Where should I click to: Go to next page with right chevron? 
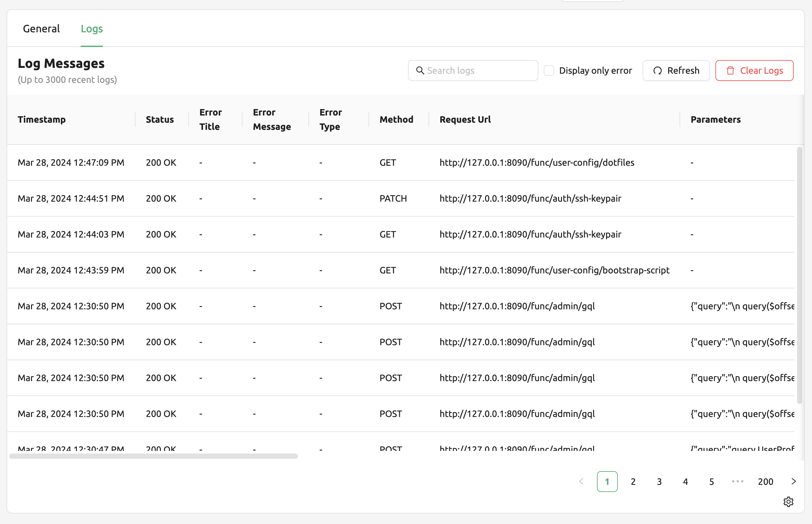794,481
